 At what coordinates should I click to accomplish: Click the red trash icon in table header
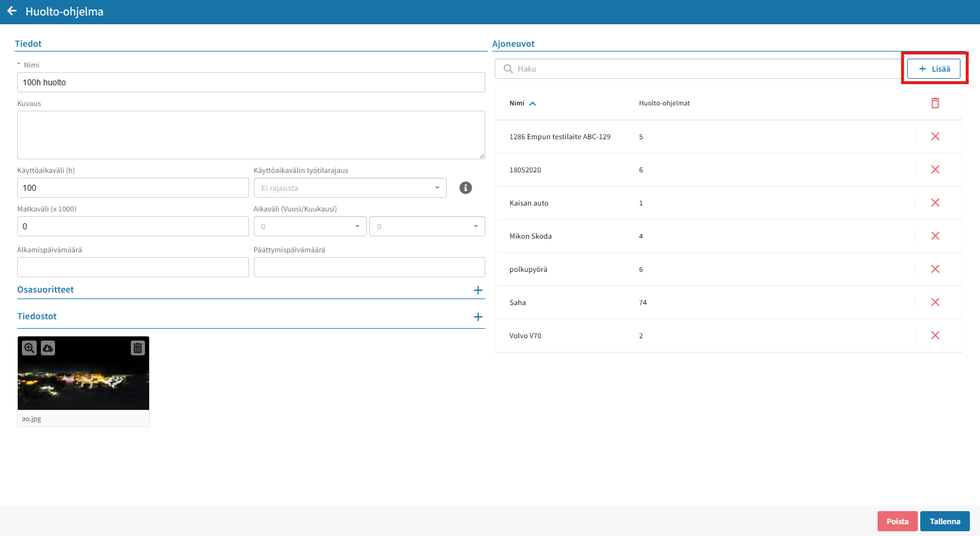pyautogui.click(x=935, y=103)
